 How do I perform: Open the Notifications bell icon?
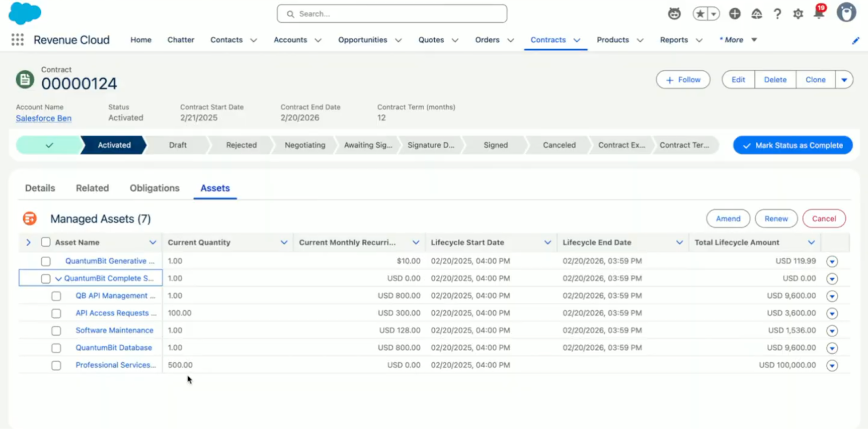point(819,12)
